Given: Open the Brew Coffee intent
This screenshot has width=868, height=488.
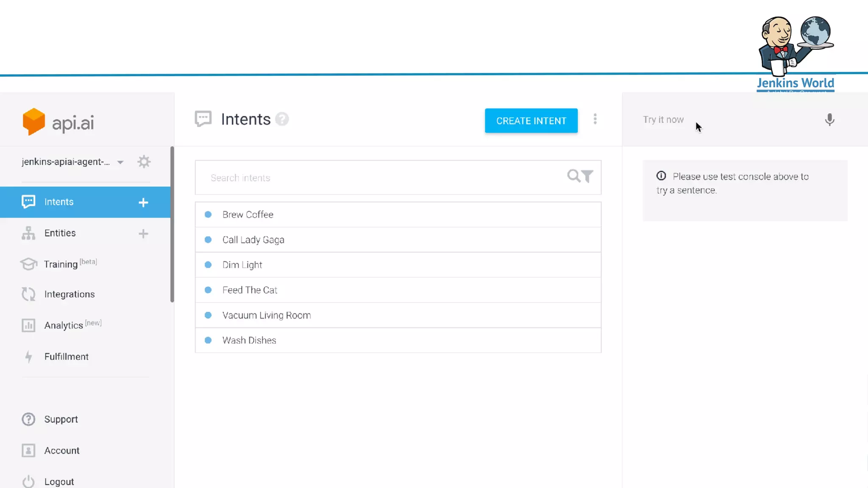Looking at the screenshot, I should point(248,215).
